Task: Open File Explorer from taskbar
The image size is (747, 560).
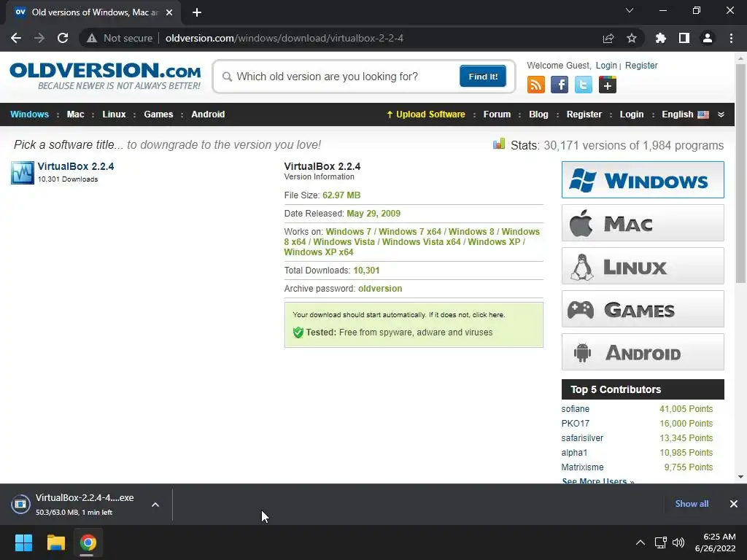Action: (55, 542)
